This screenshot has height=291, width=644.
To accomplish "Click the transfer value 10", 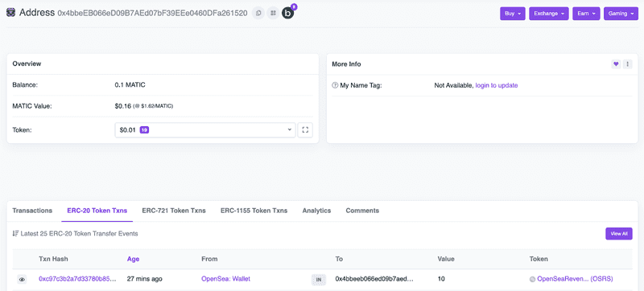I will pyautogui.click(x=441, y=279).
